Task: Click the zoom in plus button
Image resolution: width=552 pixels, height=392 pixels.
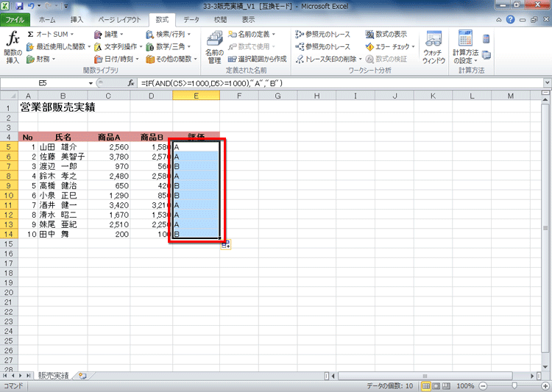Action: click(545, 386)
